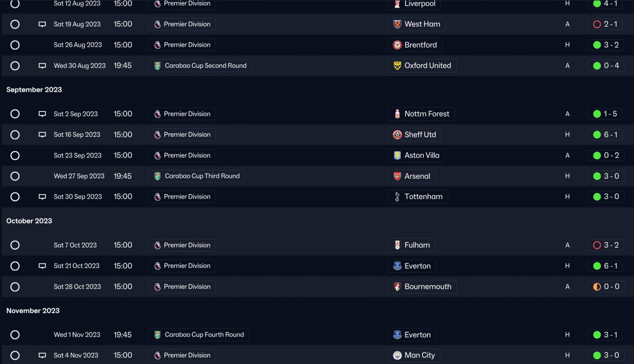Viewport: 634px width, 364px height.
Task: Toggle the selection circle on Fulham row
Action: pos(15,245)
